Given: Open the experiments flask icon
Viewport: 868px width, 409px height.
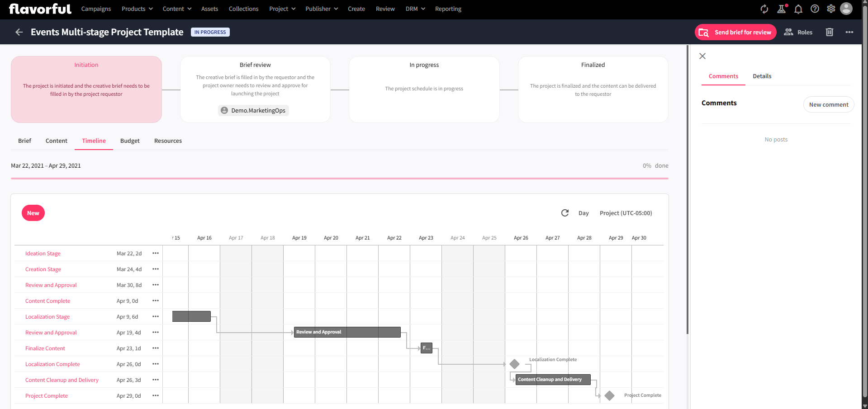Looking at the screenshot, I should 781,9.
